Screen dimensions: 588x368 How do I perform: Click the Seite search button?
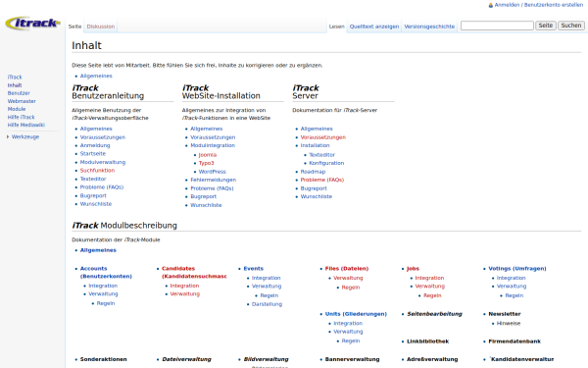(546, 26)
